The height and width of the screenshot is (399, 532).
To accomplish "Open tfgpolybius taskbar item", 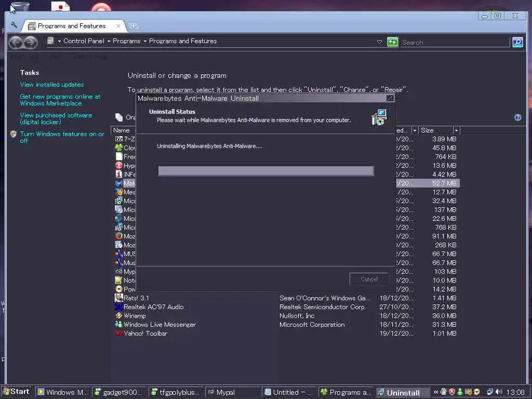I will tap(176, 392).
